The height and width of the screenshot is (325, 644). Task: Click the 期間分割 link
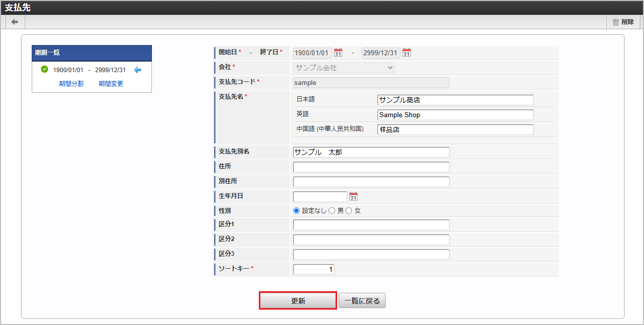(x=71, y=83)
